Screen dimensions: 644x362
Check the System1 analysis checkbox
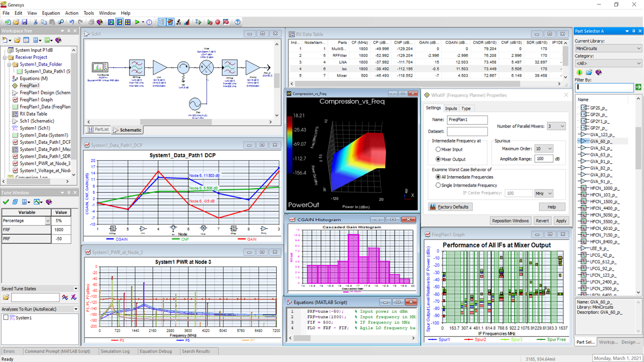tap(6, 317)
